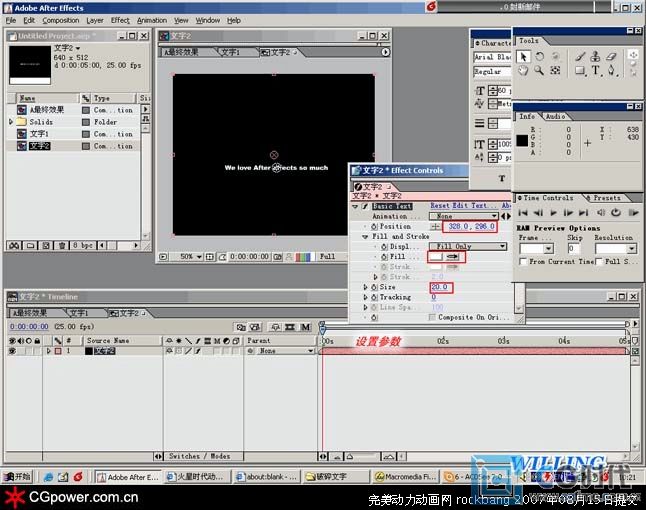Toggle the Size stopwatch
Image resolution: width=646 pixels, height=510 pixels.
click(x=374, y=287)
